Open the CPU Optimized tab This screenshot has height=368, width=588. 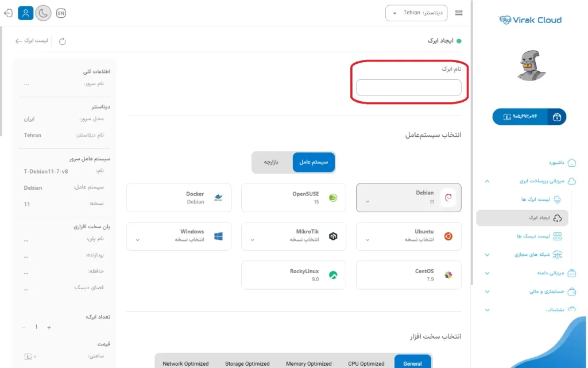(x=366, y=363)
